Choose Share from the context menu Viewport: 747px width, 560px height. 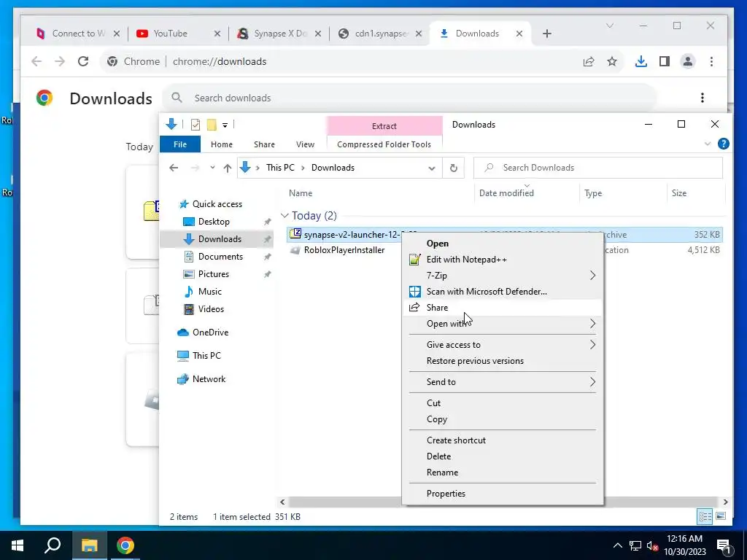(502, 308)
